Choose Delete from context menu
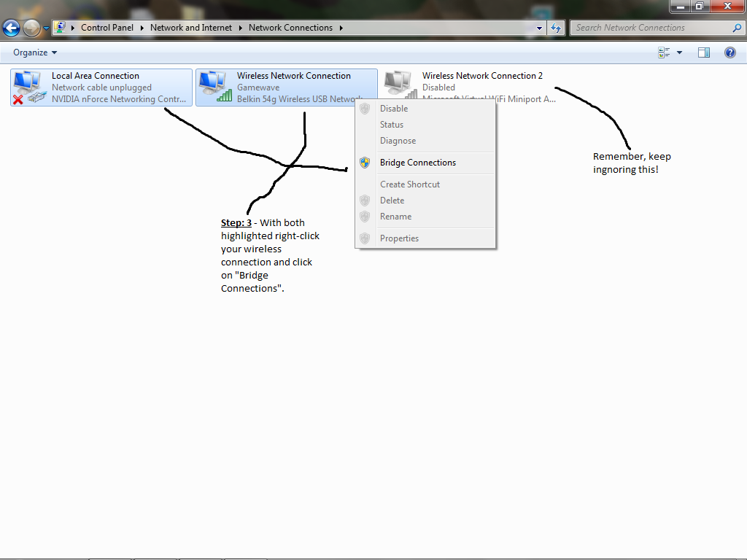This screenshot has height=560, width=747. (425, 201)
